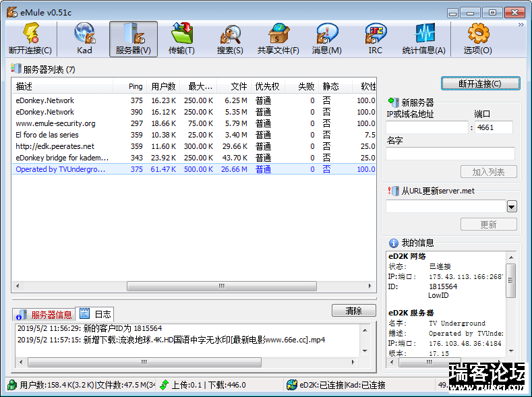Select the http://edk.peerates.net server row

pyautogui.click(x=194, y=146)
